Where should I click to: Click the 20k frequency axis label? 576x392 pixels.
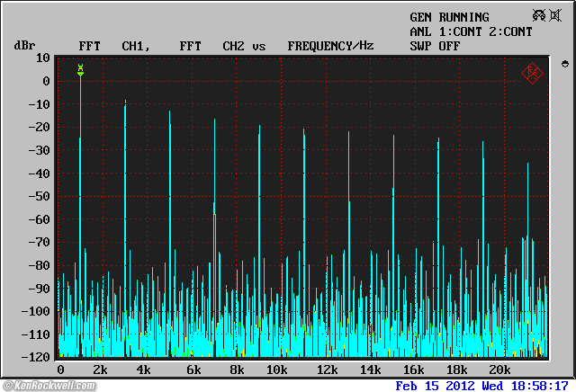coord(499,370)
